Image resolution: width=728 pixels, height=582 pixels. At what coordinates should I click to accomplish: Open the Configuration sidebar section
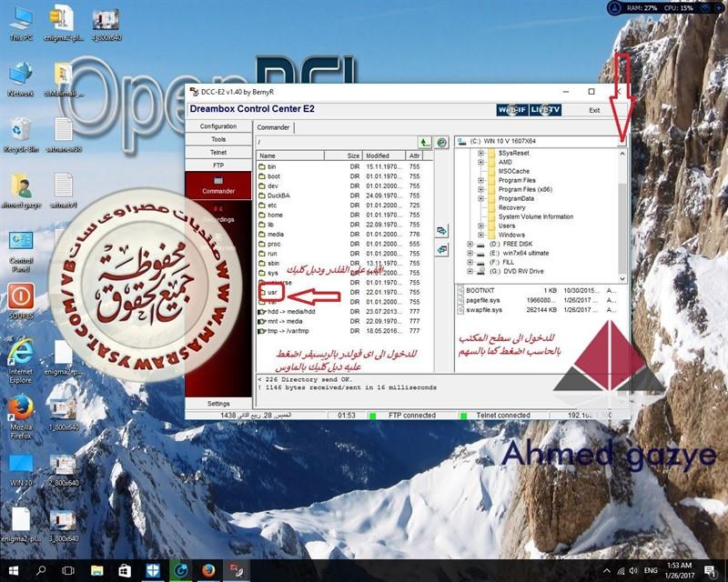point(218,126)
